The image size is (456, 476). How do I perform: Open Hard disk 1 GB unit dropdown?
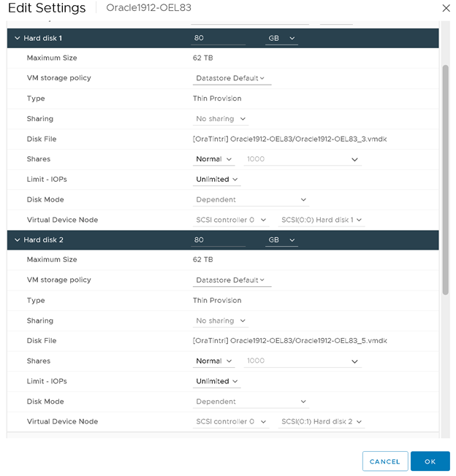point(281,38)
